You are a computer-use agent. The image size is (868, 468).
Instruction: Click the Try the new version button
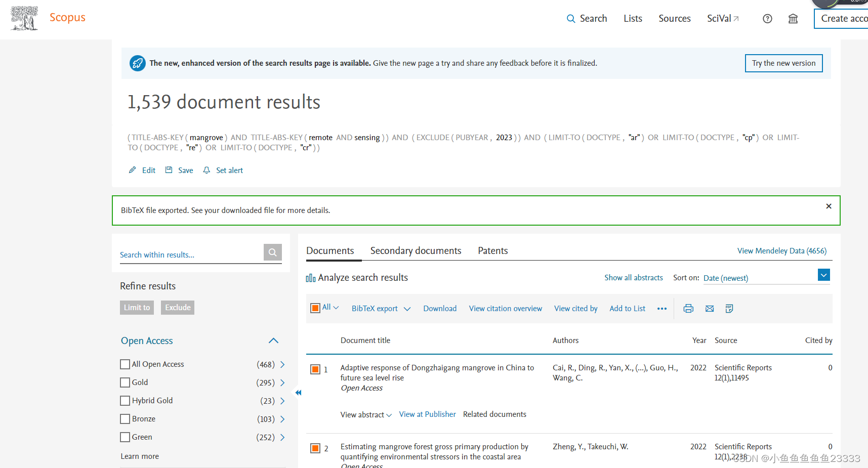(x=783, y=63)
